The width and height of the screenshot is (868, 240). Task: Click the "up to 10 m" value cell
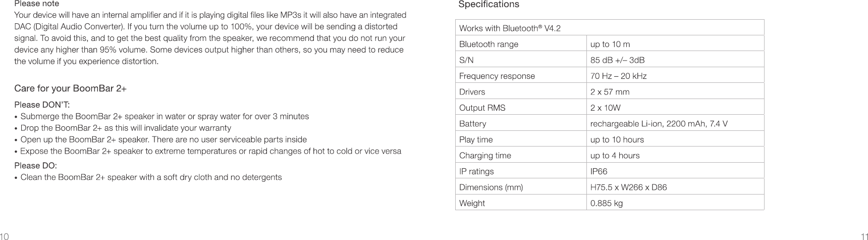pos(610,44)
